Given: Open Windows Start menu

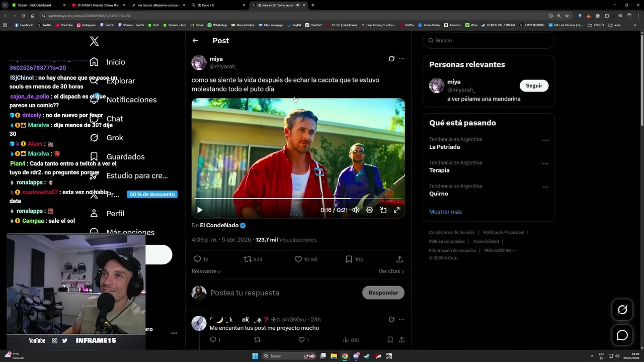Looking at the screenshot, I should (x=255, y=356).
